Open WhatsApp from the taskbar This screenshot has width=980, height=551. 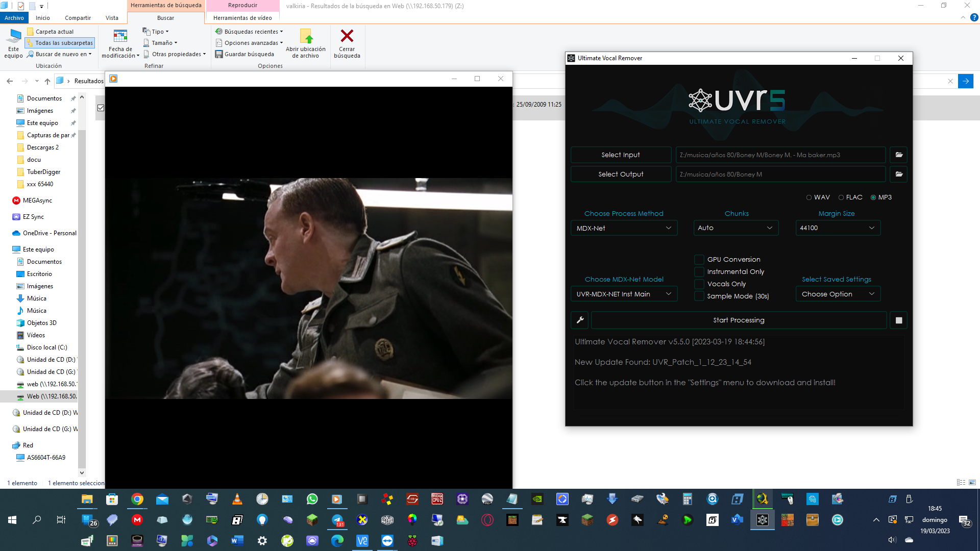(x=312, y=499)
